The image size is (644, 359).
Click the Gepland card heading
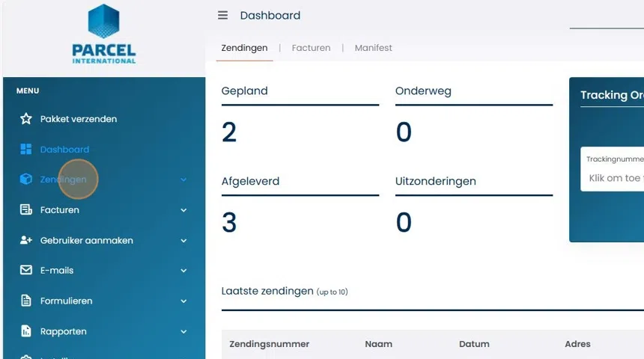(244, 90)
